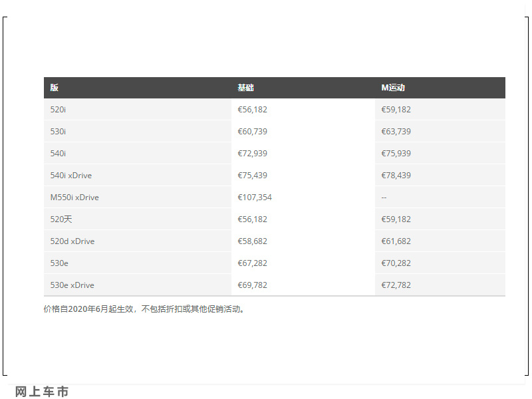The image size is (532, 399).
Task: Click the 520i row base price €56,182
Action: [x=253, y=110]
